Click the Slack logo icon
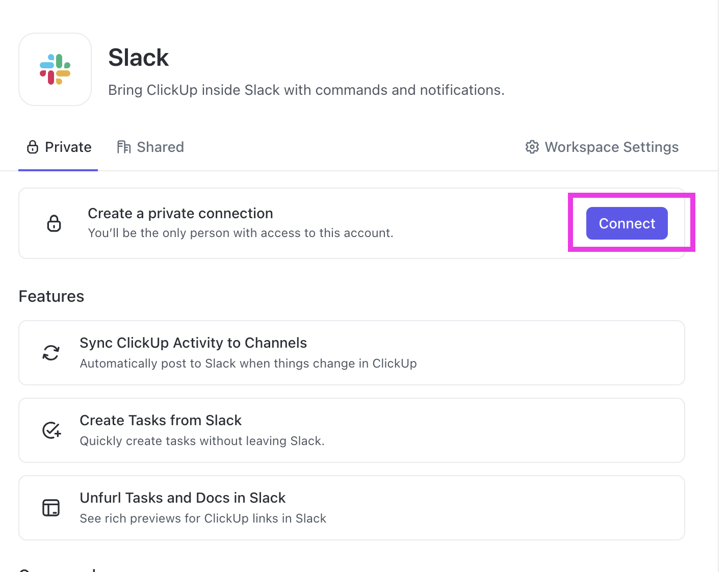The image size is (728, 572). (x=55, y=69)
